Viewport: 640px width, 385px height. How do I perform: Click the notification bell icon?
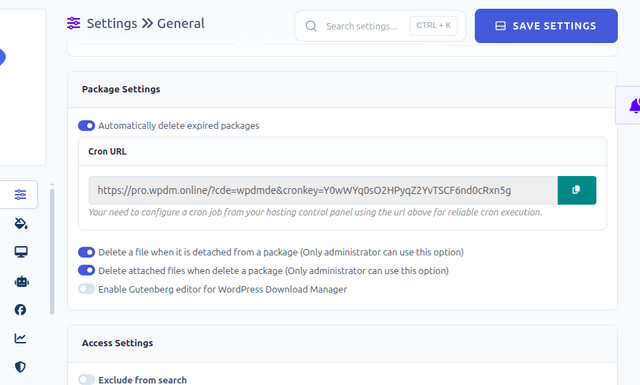634,106
